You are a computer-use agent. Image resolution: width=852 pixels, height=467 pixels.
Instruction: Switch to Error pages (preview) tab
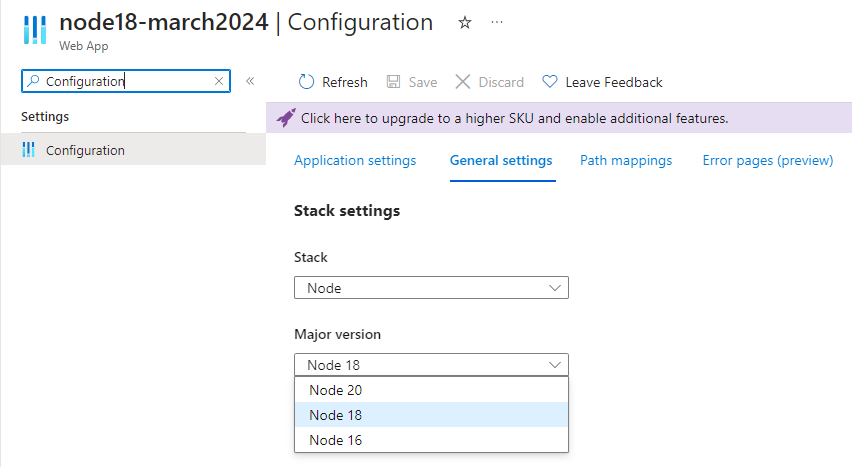coord(768,160)
